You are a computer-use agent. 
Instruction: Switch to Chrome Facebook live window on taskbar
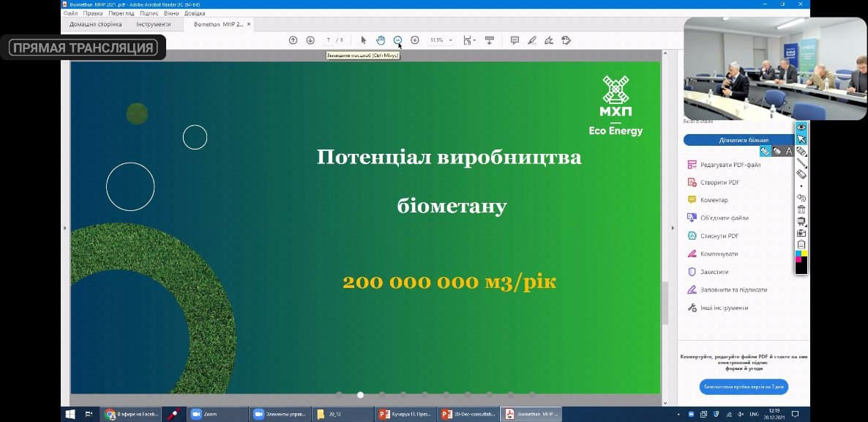(131, 414)
